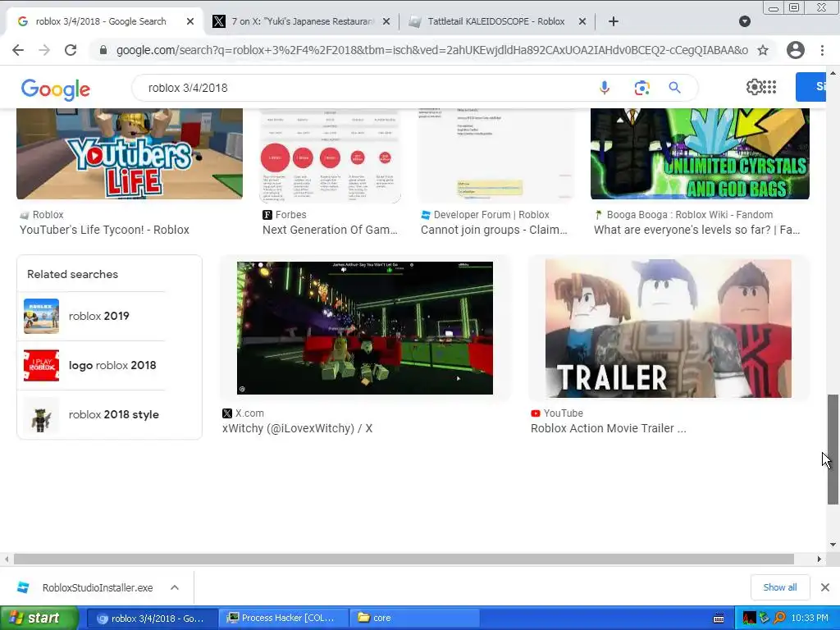Switch to the Tattletail KALEIDOSCOPE Roblox tab

495,21
